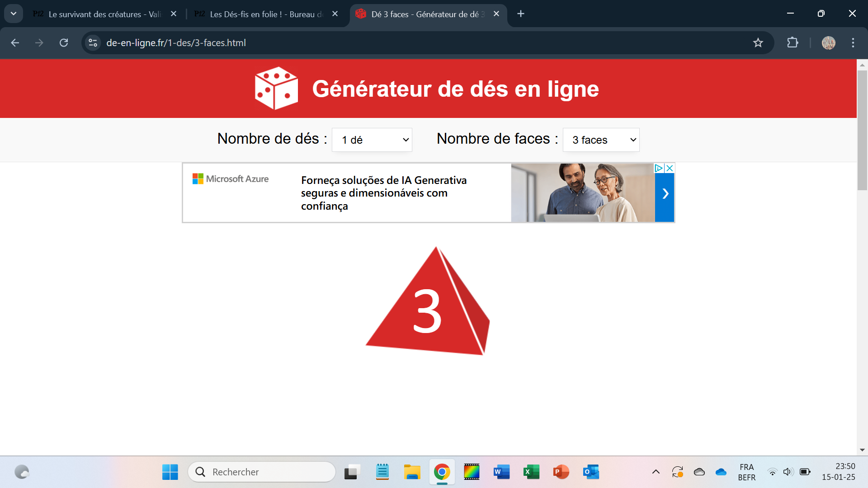
Task: Open the browser extensions puzzle icon
Action: coord(793,43)
